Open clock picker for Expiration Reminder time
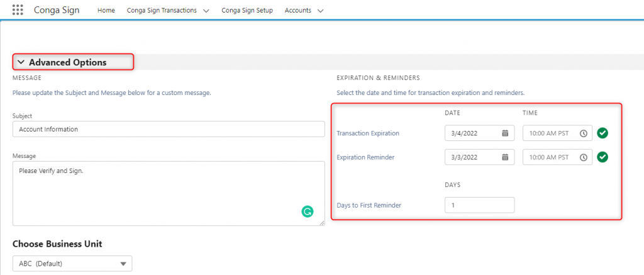 (x=583, y=157)
